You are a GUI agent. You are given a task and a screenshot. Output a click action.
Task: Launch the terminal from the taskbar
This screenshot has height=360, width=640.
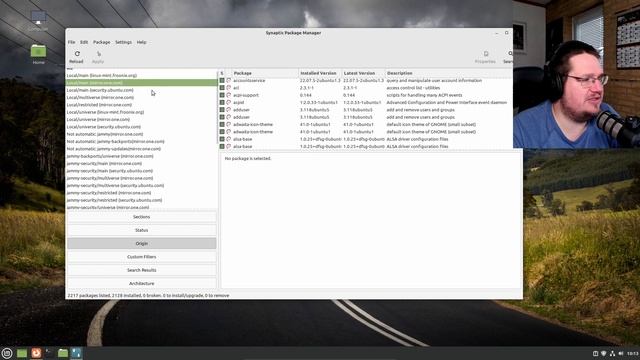click(x=49, y=353)
